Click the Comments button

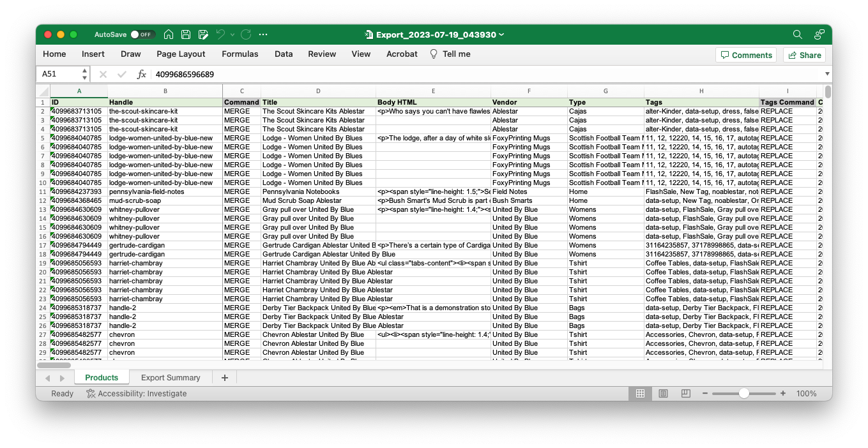746,55
